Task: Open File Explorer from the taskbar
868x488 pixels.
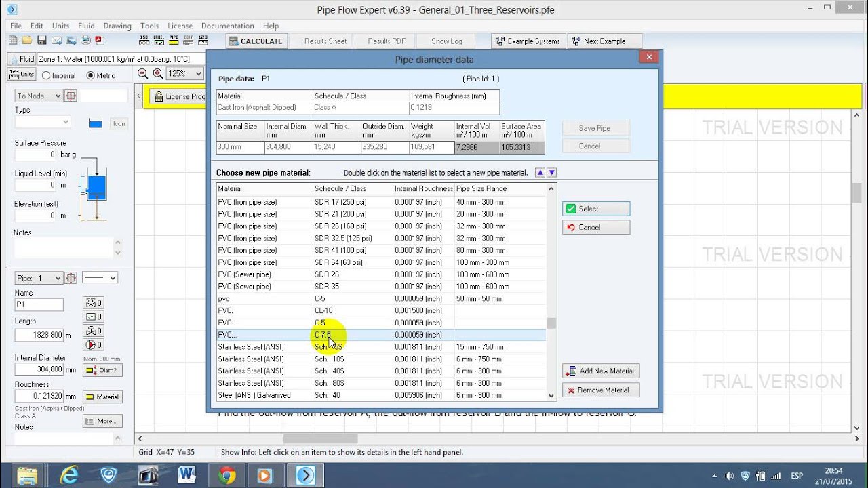Action: (28, 474)
